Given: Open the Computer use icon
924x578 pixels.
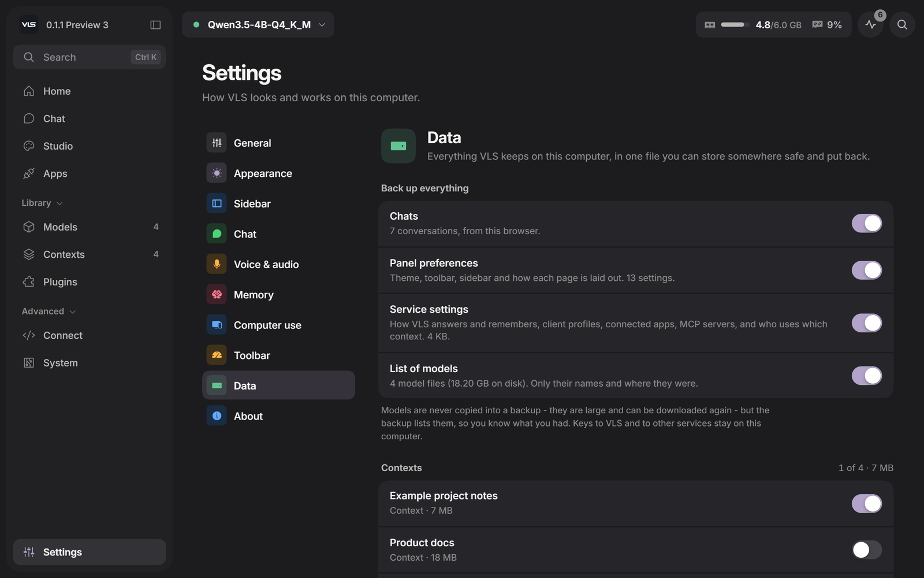Looking at the screenshot, I should [217, 325].
